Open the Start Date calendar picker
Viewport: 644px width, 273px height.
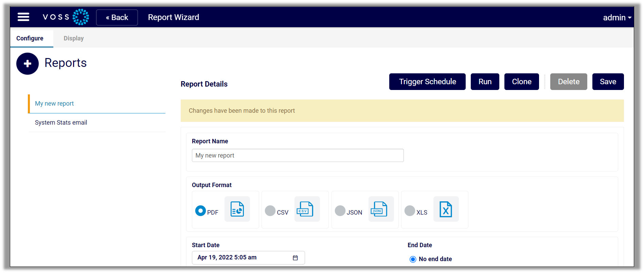tap(295, 258)
